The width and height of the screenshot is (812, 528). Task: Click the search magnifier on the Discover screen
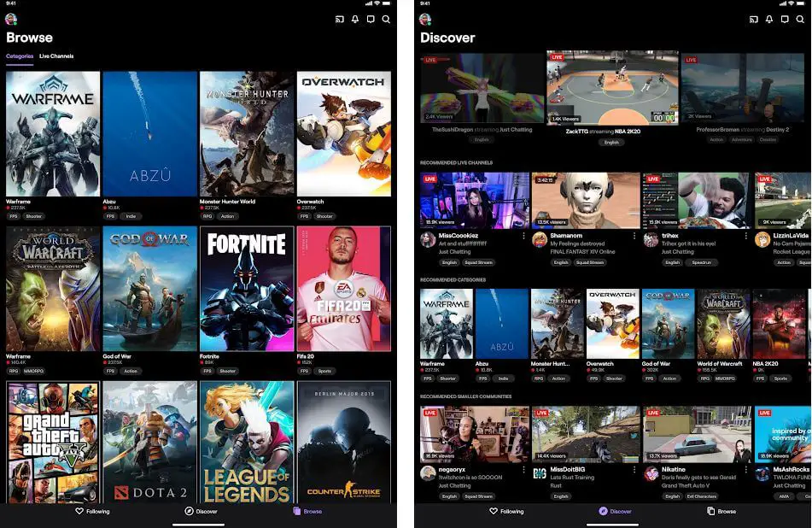(x=801, y=19)
